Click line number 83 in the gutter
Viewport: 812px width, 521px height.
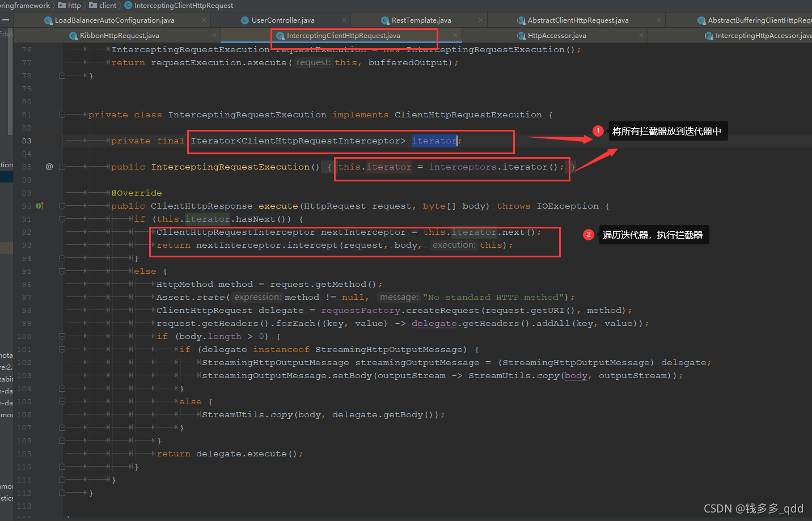pyautogui.click(x=27, y=141)
